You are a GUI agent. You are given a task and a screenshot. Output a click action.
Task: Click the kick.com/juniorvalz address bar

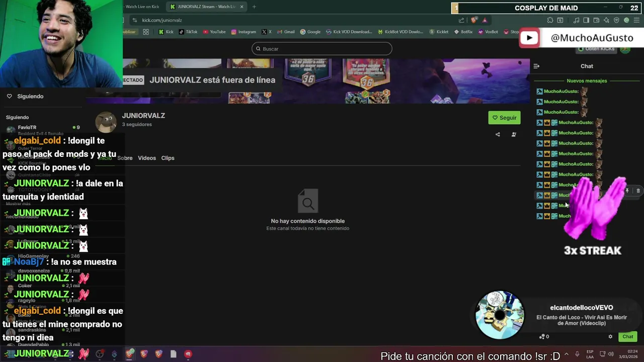pos(297,20)
